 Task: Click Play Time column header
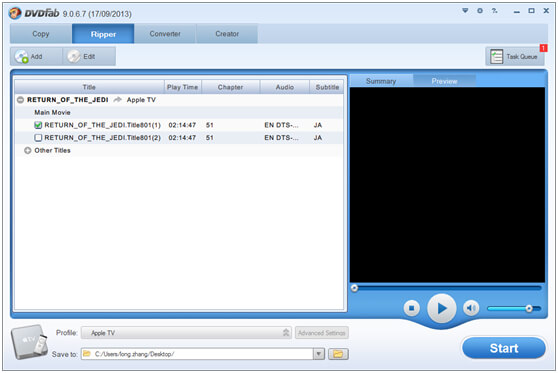182,87
